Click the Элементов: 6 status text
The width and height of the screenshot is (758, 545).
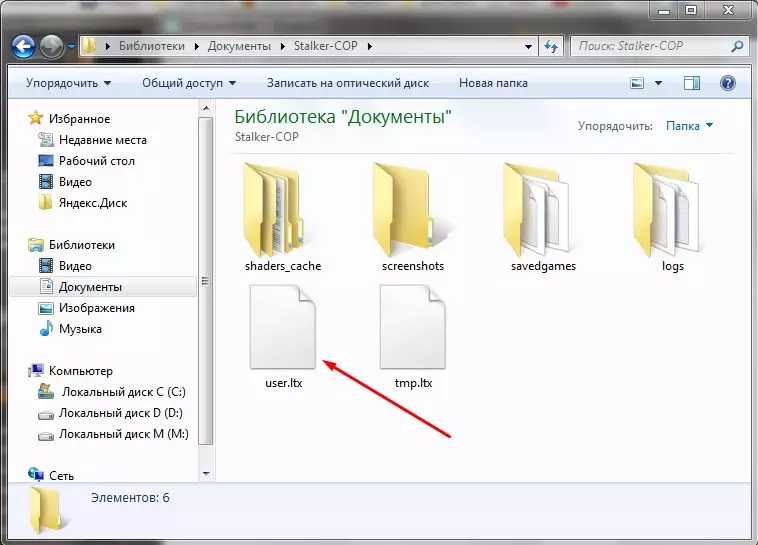(130, 498)
